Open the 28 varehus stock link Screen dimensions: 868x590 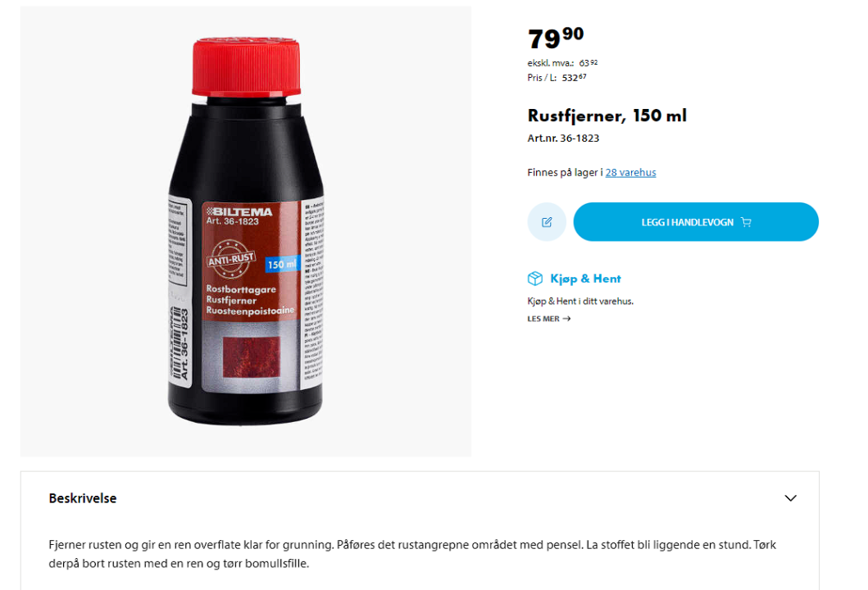point(630,173)
